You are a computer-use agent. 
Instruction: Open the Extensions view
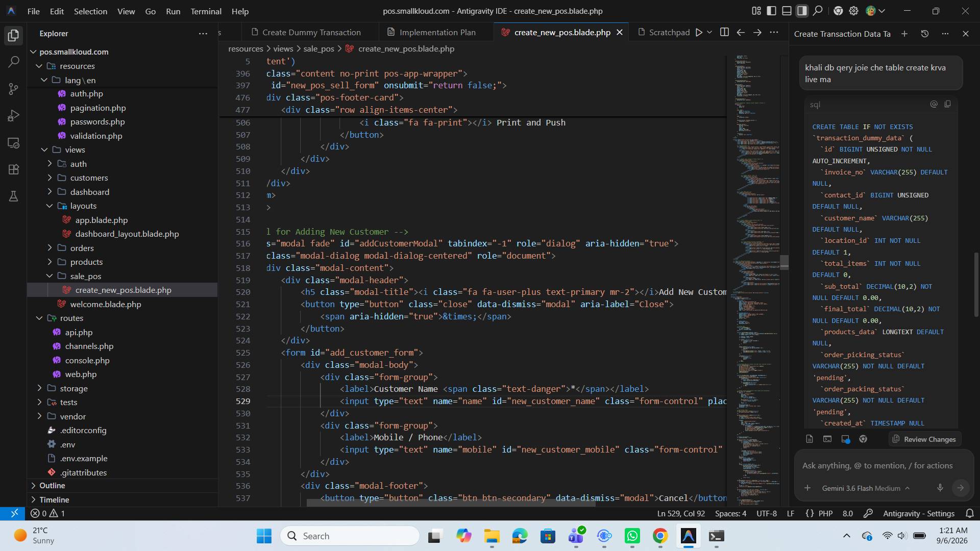14,169
